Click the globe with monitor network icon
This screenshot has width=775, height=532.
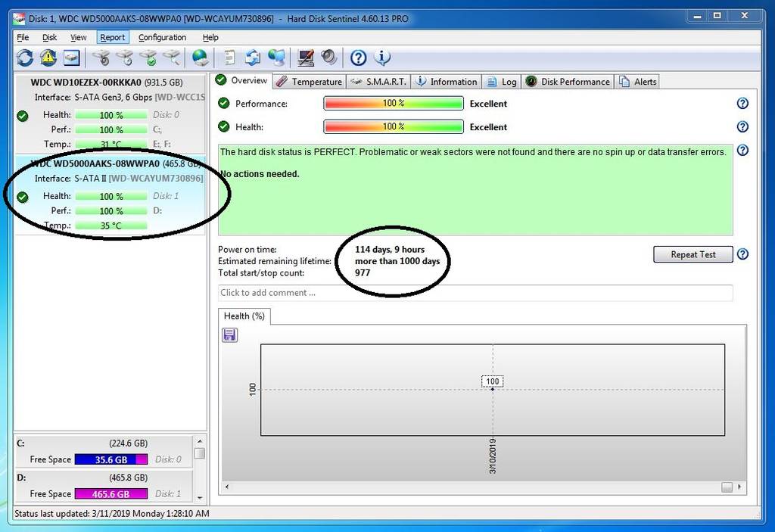(x=277, y=58)
